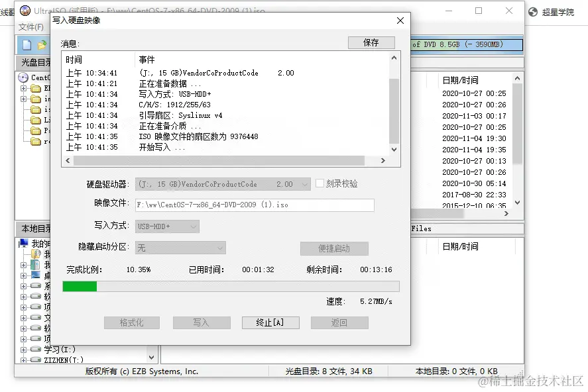The height and width of the screenshot is (392, 588).
Task: Click the 日期/时间 header in disc file list
Action: click(461, 80)
